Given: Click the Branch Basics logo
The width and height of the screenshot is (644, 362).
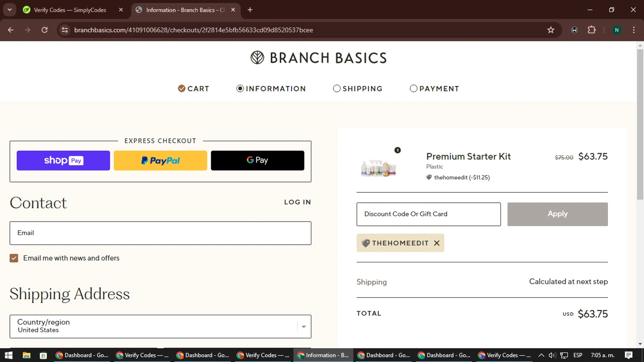Looking at the screenshot, I should 319,58.
